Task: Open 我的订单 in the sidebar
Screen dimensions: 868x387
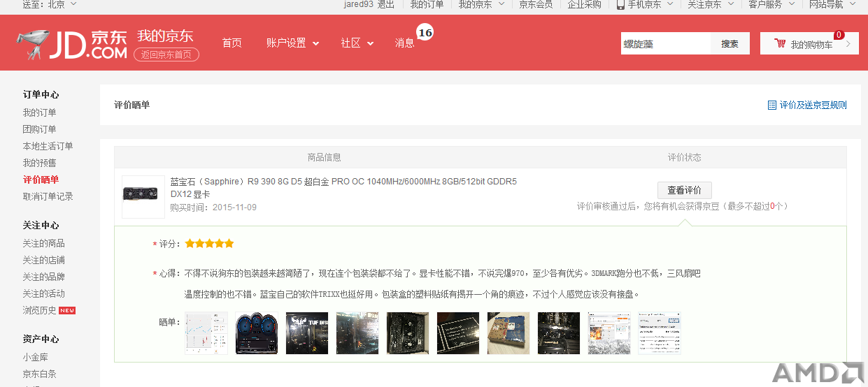Action: (40, 112)
